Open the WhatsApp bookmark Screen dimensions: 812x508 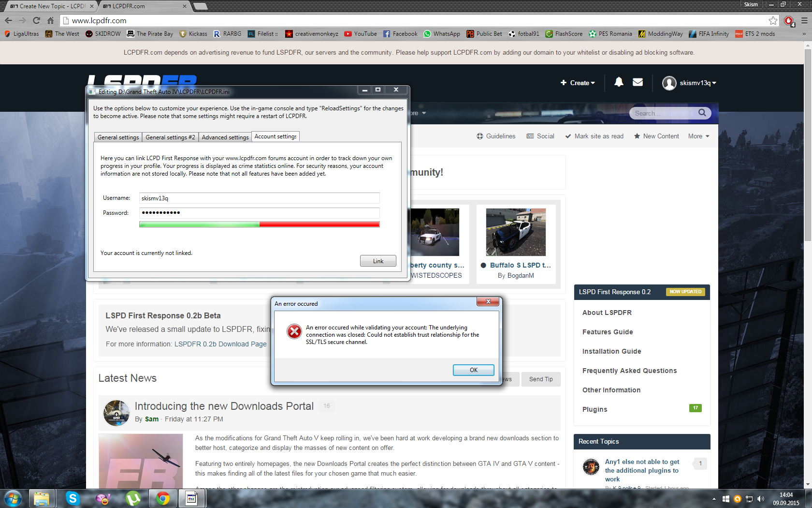point(442,34)
